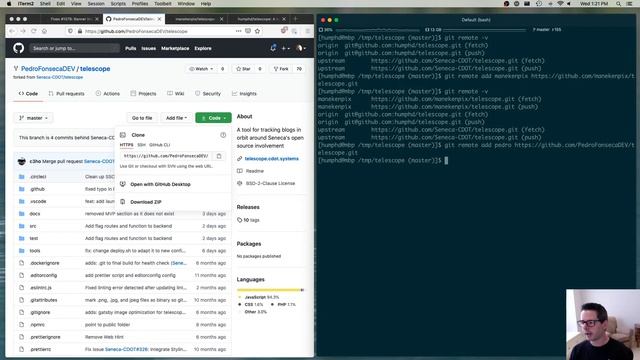Switch to the Actions tab
640x360 pixels.
[x=108, y=93]
